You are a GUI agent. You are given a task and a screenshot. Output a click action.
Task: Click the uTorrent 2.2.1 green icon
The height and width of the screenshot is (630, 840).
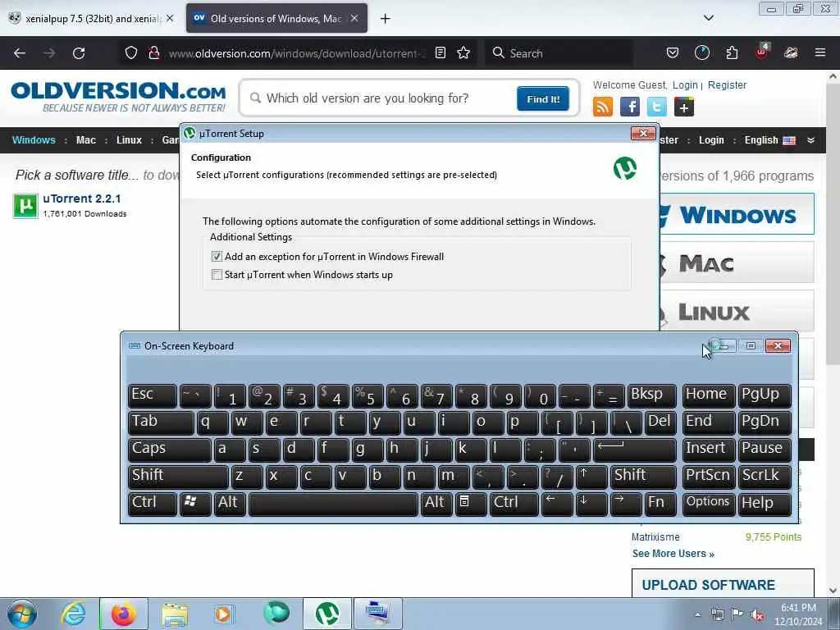point(25,206)
